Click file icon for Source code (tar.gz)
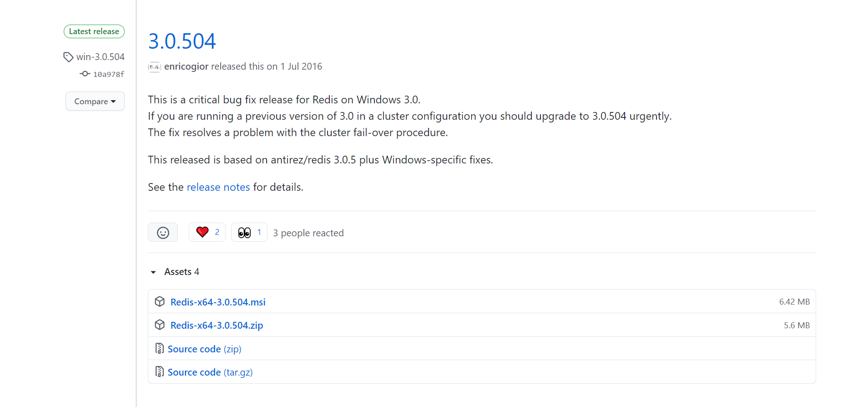Viewport: 868px width, 407px height. (x=159, y=371)
